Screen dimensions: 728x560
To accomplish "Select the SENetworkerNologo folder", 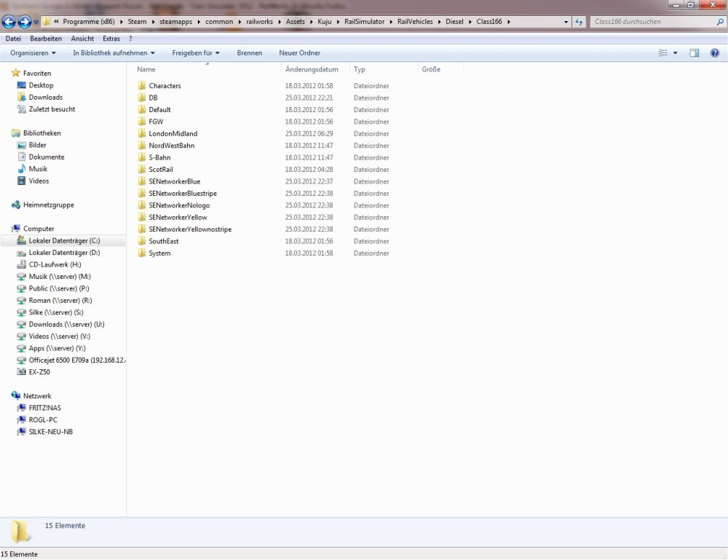I will pos(179,205).
